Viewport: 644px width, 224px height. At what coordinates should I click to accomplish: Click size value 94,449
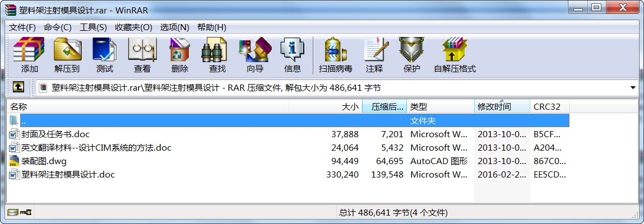tap(345, 161)
